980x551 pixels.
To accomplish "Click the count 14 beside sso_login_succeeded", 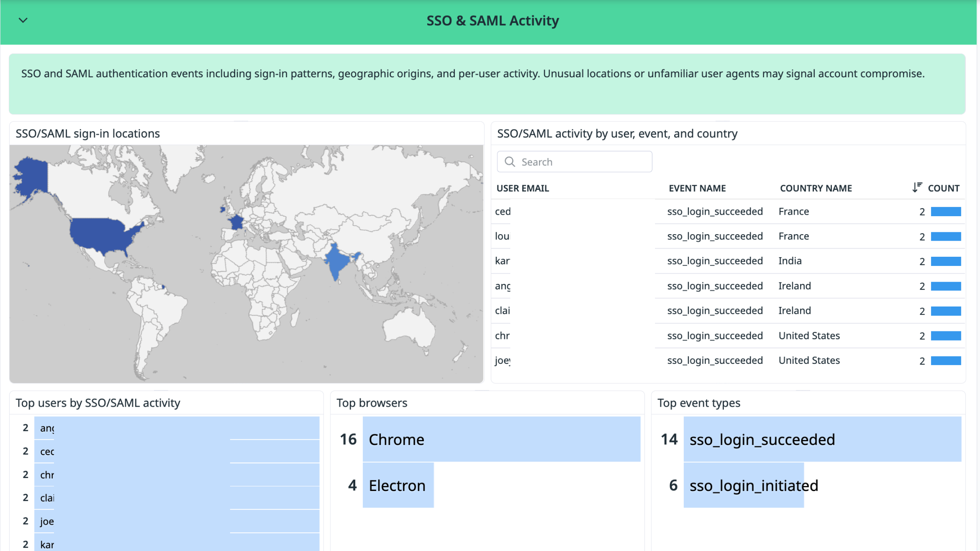I will [x=669, y=439].
